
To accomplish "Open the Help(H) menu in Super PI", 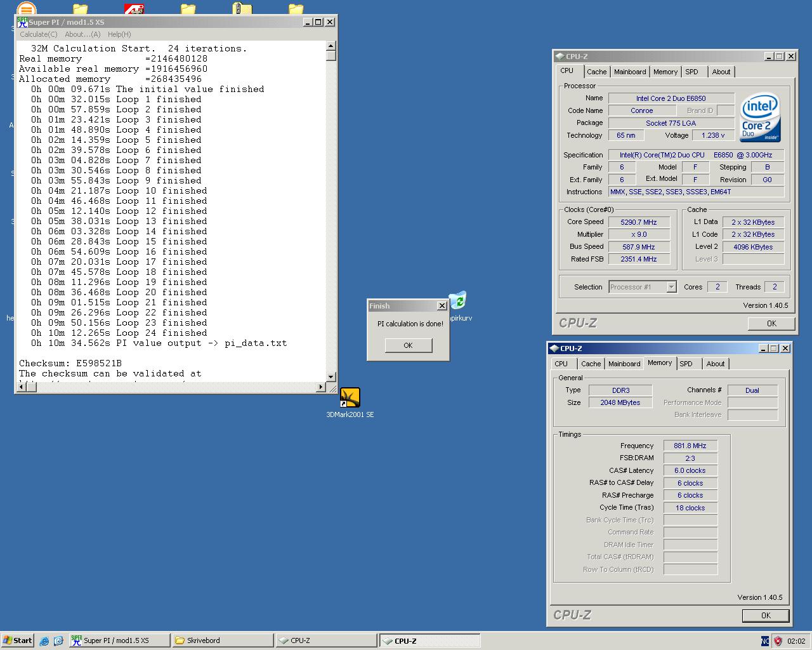I will (119, 34).
